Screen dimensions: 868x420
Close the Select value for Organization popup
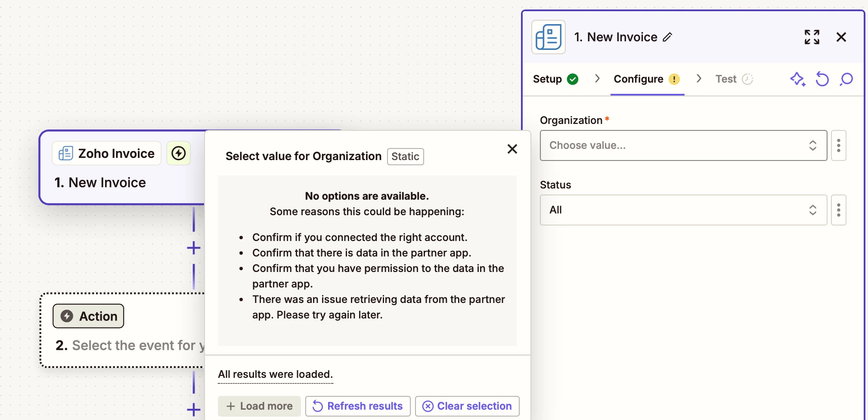click(512, 149)
